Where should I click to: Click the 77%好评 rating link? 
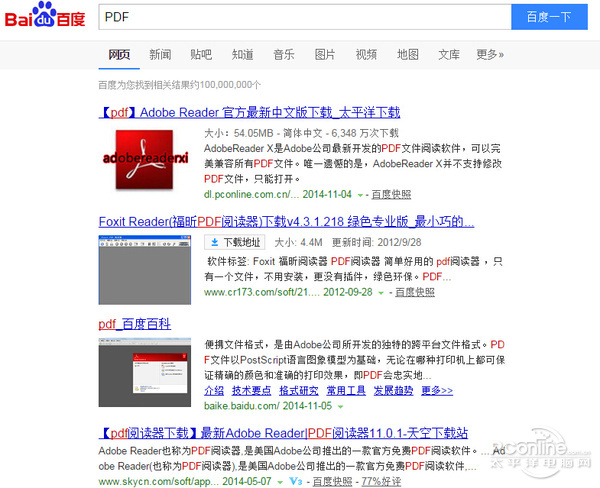click(383, 481)
